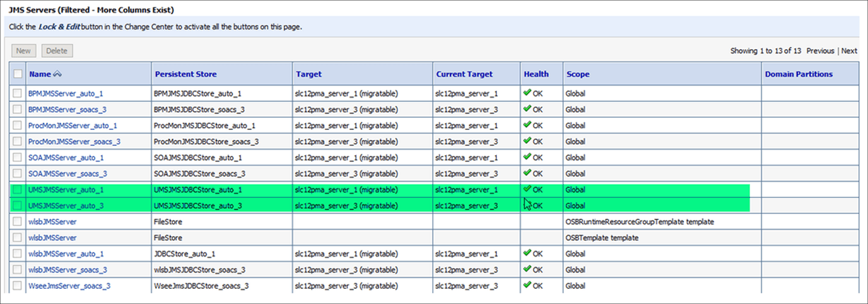Click Showing 1 to 13 of 13 text
The image size is (868, 304).
click(x=766, y=50)
